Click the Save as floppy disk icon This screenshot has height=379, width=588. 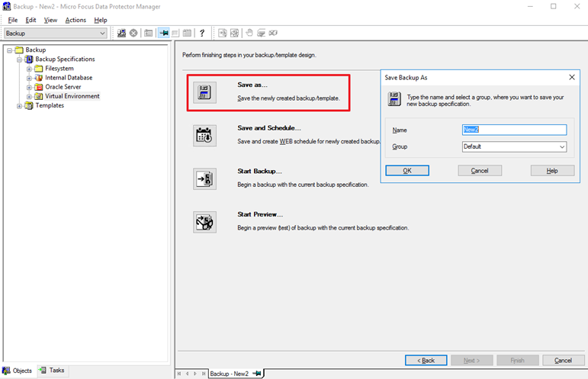204,92
